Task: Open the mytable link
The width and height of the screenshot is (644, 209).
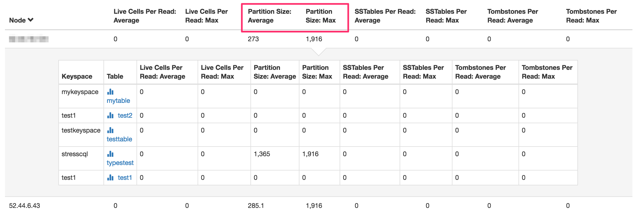Action: (118, 100)
